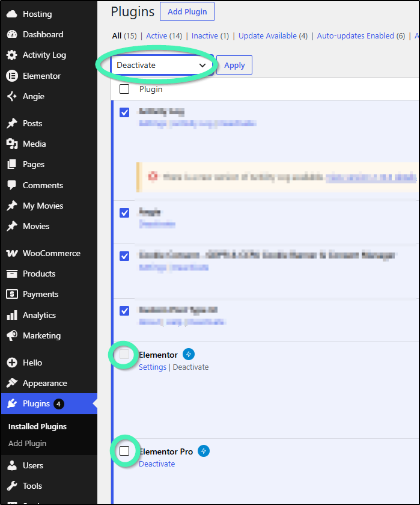Click the Posts pushpin icon
Image resolution: width=420 pixels, height=505 pixels.
[12, 123]
